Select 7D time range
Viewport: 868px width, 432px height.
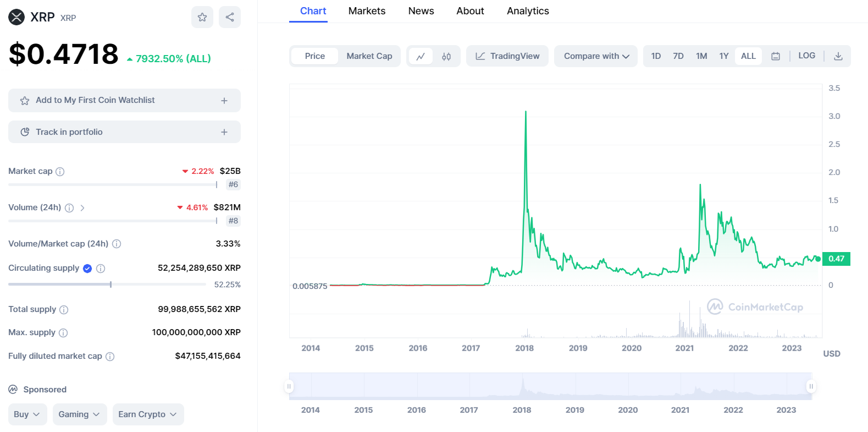tap(678, 56)
